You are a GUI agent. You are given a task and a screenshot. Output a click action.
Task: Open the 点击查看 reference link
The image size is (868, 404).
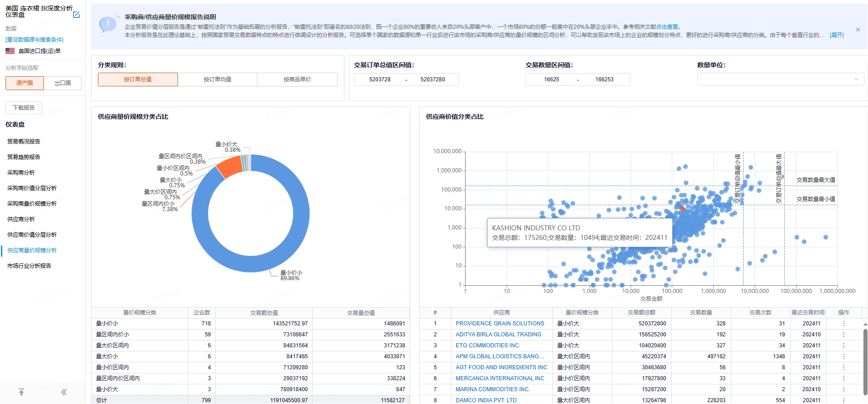[668, 27]
